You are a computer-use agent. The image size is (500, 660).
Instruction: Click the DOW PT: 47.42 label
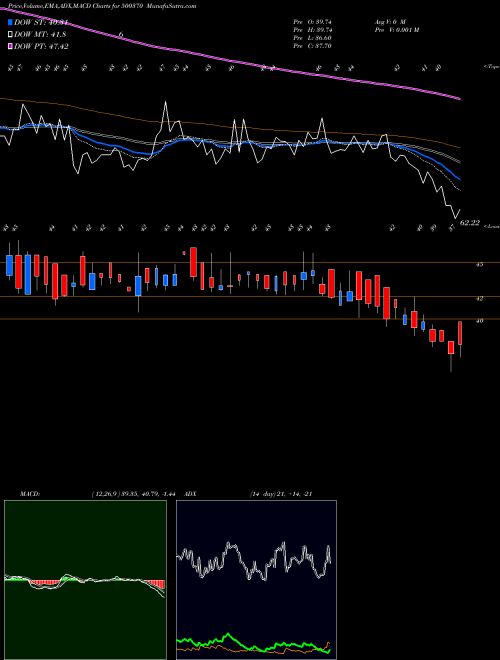[x=42, y=46]
